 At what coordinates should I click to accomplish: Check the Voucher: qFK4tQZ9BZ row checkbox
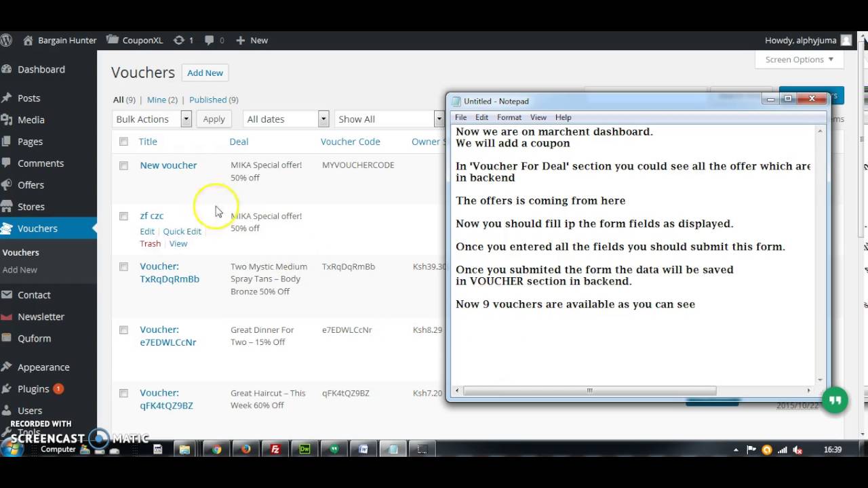coord(123,393)
